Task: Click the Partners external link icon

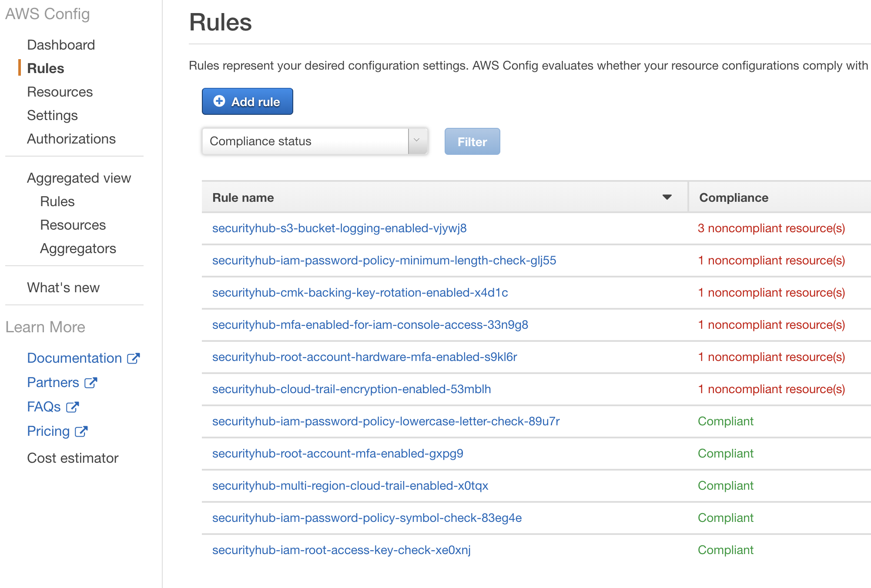Action: (90, 383)
